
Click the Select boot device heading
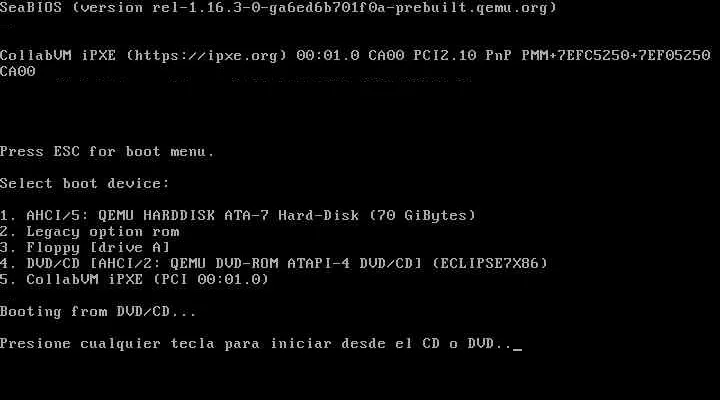tap(85, 184)
